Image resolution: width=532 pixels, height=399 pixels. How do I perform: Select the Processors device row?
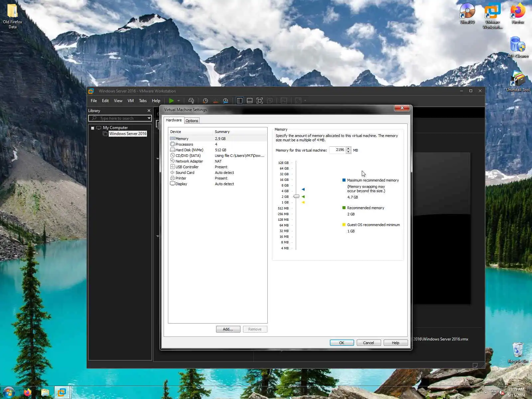coord(218,144)
